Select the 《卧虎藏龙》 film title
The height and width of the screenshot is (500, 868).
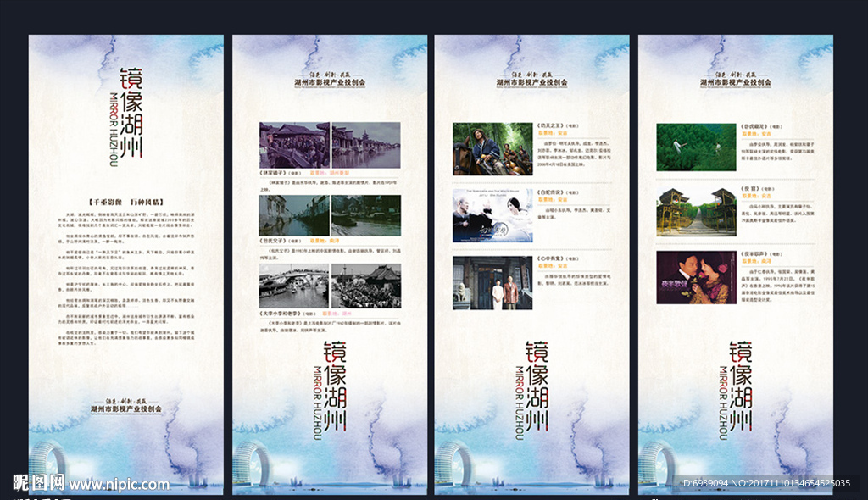tap(754, 127)
